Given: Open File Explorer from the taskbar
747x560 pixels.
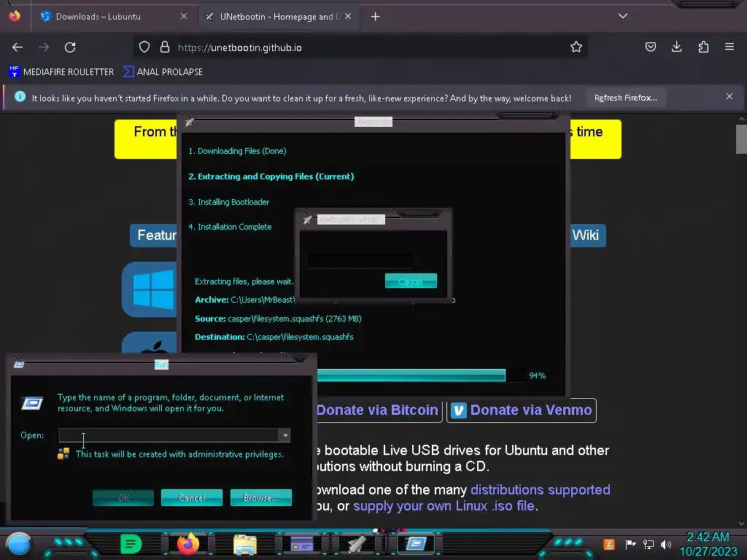Looking at the screenshot, I should [245, 544].
